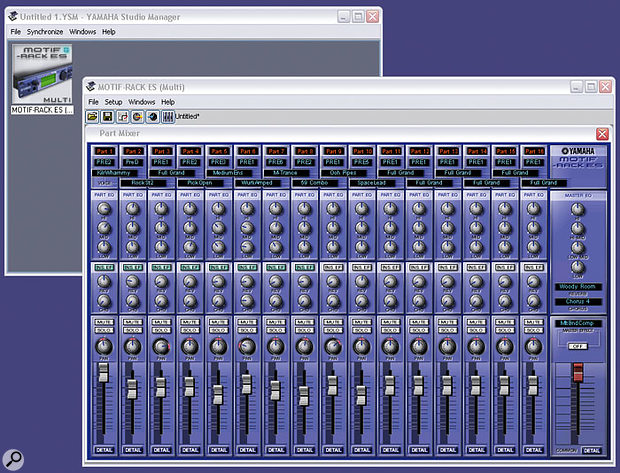Click the Part 1 volume fader
This screenshot has width=620, height=473.
(x=104, y=373)
